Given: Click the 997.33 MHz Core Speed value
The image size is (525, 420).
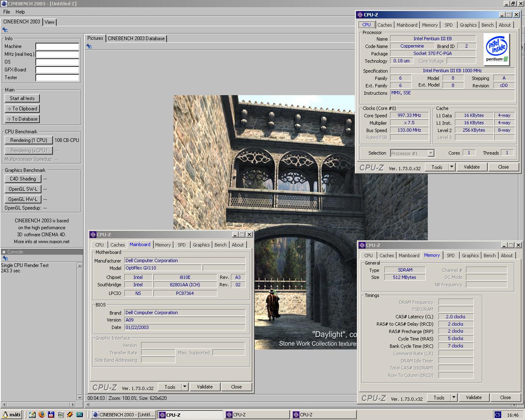Looking at the screenshot, I should 409,116.
